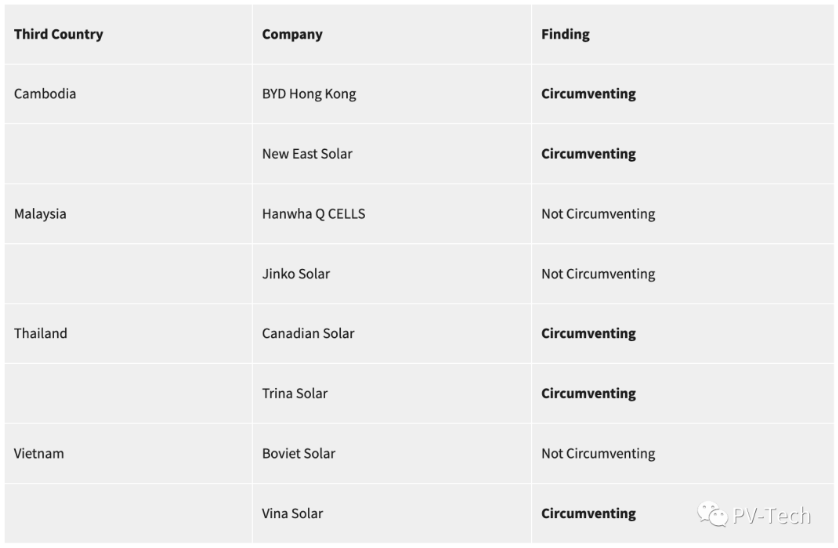
Task: Click the PV-Tech watermark text
Action: pos(772,515)
